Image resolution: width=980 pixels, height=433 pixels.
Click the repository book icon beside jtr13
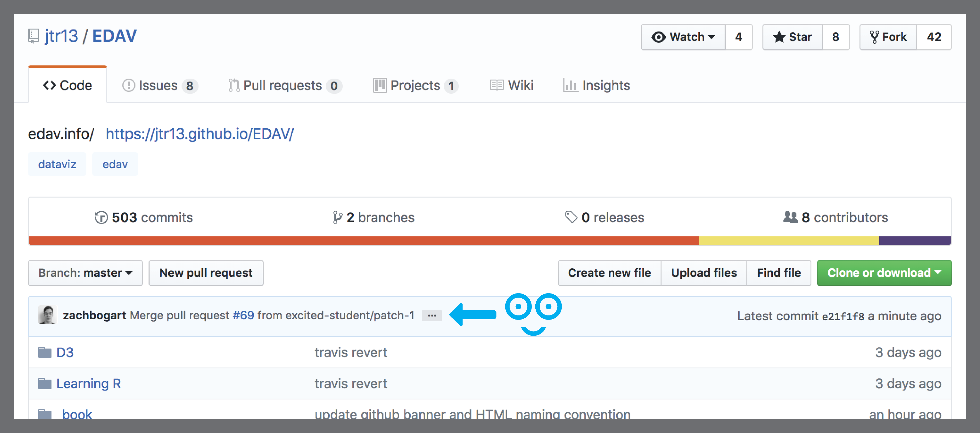(33, 36)
